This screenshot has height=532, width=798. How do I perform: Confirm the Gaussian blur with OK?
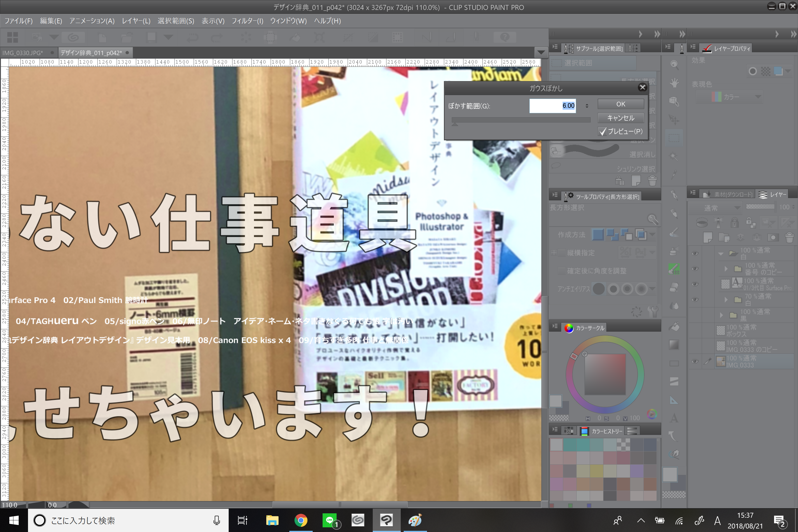tap(621, 104)
